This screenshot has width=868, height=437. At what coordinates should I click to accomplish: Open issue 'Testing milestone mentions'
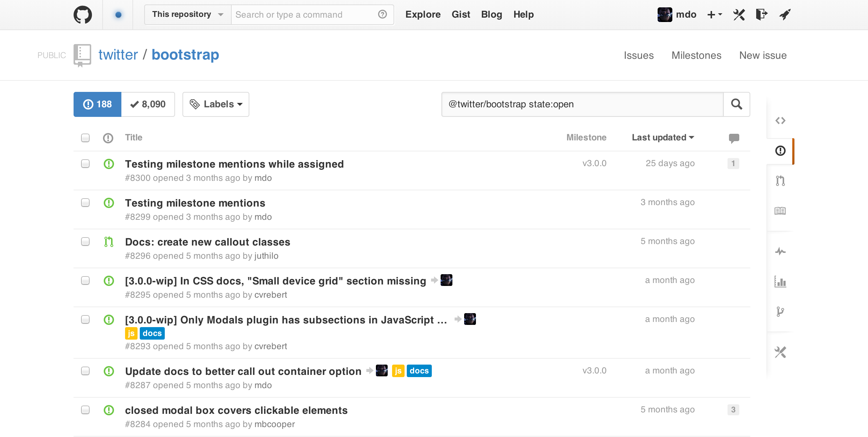coord(195,203)
